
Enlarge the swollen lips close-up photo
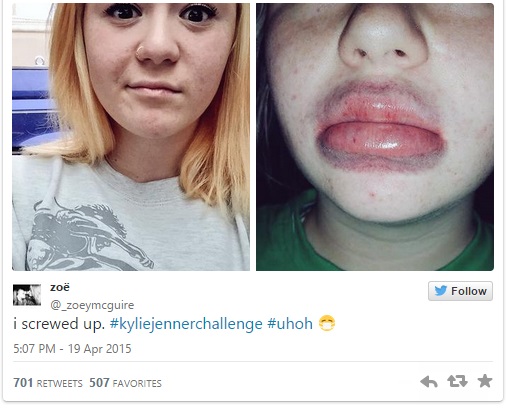[x=375, y=137]
